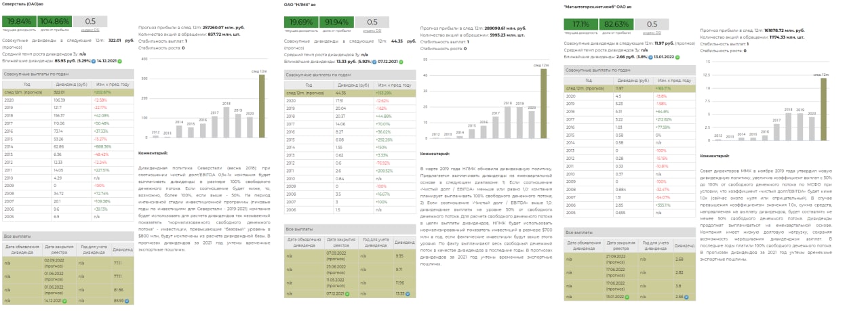Open the индекс DSI link under Магнитогорск
The height and width of the screenshot is (311, 868).
coord(652,33)
